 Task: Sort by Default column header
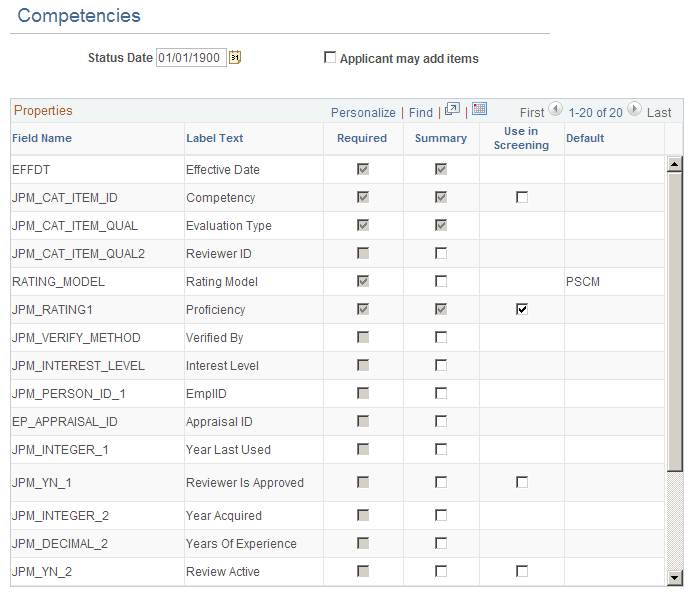pos(585,138)
